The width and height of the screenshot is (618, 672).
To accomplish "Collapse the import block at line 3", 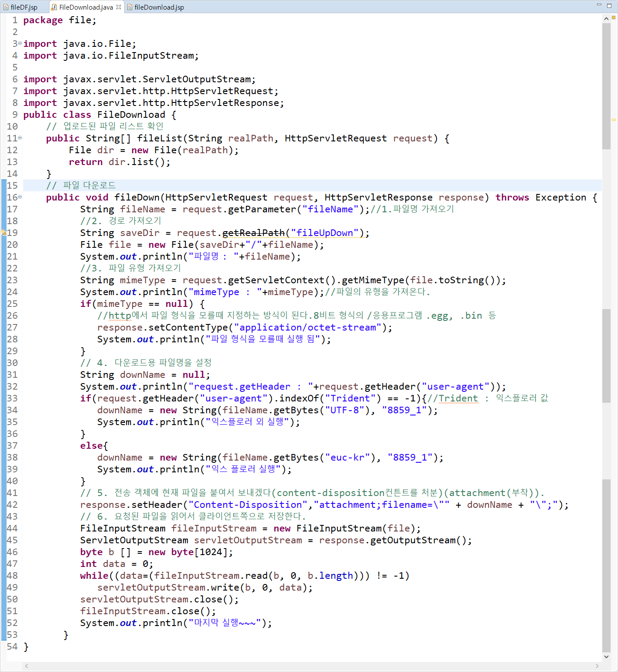I will click(x=20, y=43).
